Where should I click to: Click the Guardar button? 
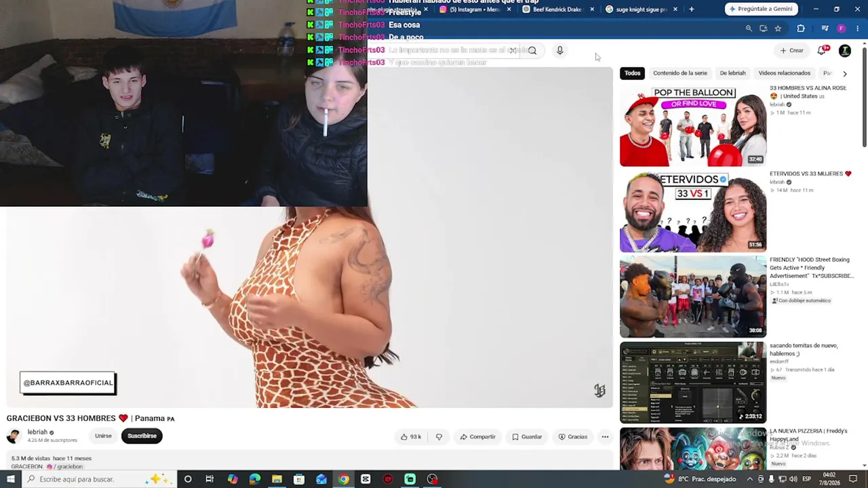(x=527, y=436)
